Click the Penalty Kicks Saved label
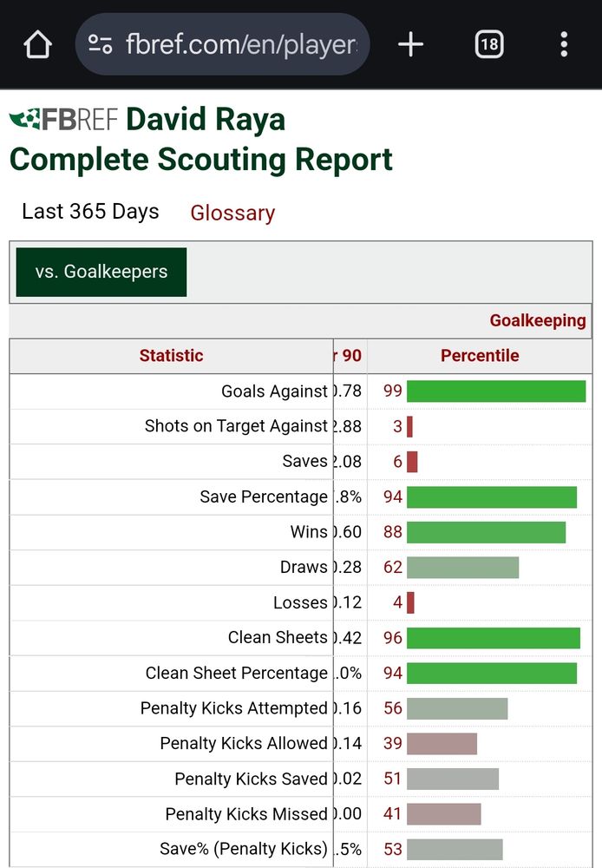The height and width of the screenshot is (868, 602). [x=251, y=779]
